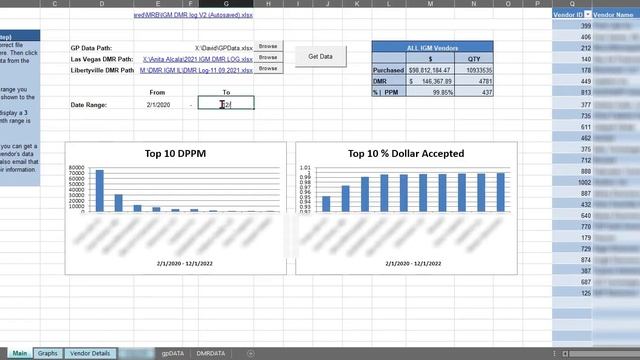Select Vendor ID cell 813

pyautogui.click(x=572, y=92)
